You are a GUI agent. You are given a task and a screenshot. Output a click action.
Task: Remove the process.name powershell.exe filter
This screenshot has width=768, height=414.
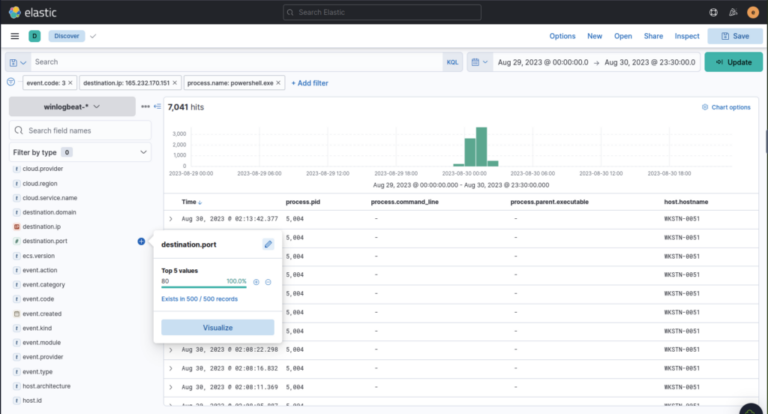click(278, 83)
